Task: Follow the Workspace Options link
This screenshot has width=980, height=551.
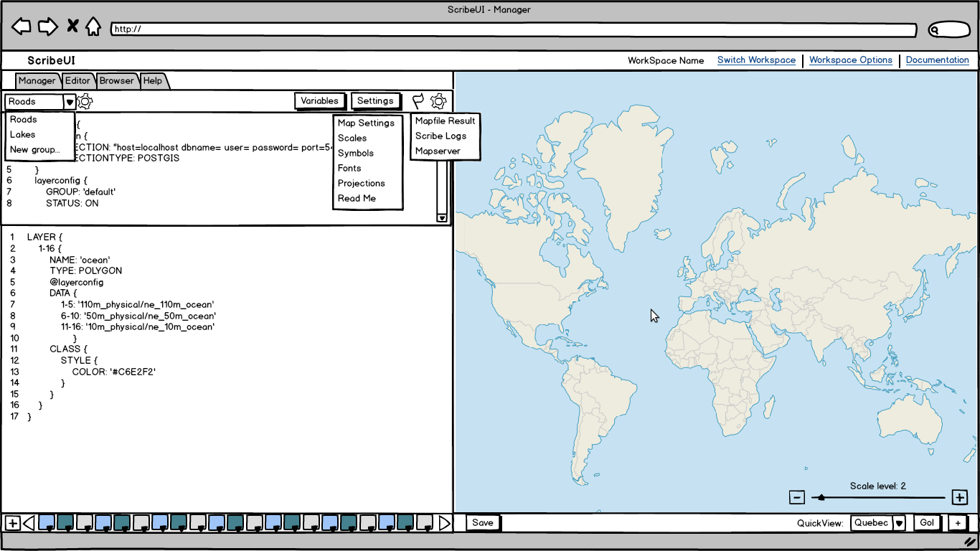Action: (x=851, y=60)
